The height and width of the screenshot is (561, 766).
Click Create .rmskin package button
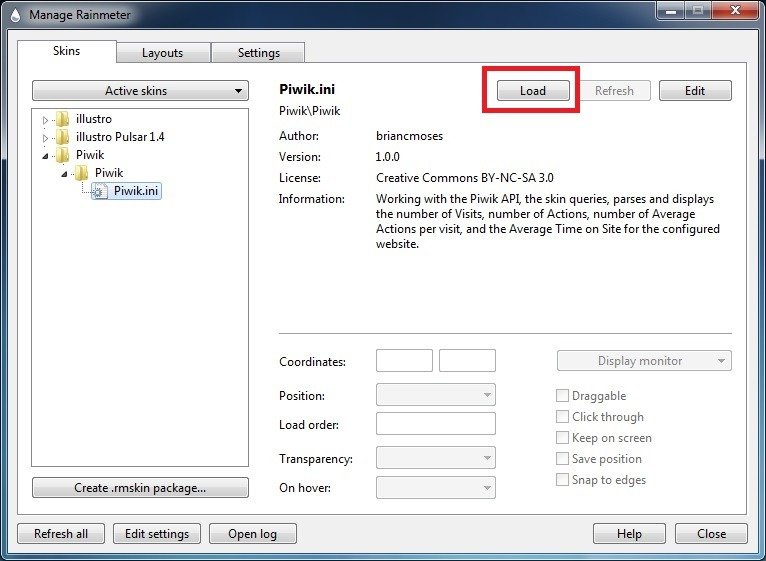[140, 488]
